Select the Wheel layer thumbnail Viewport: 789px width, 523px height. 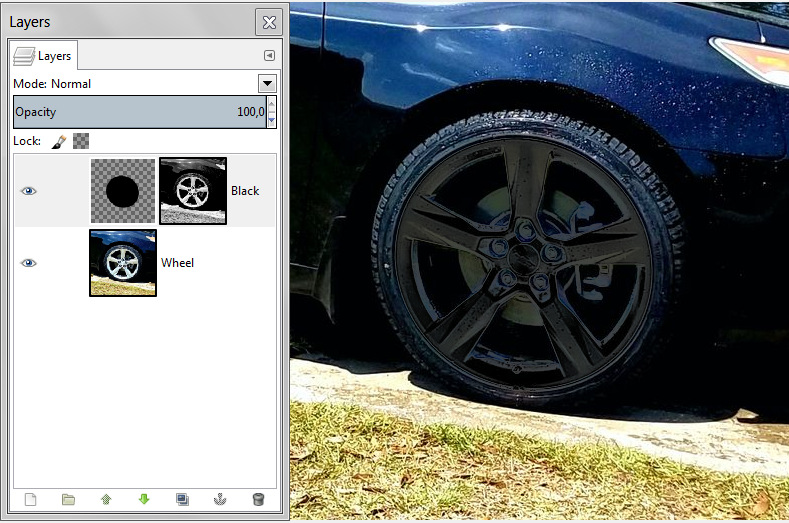[123, 263]
